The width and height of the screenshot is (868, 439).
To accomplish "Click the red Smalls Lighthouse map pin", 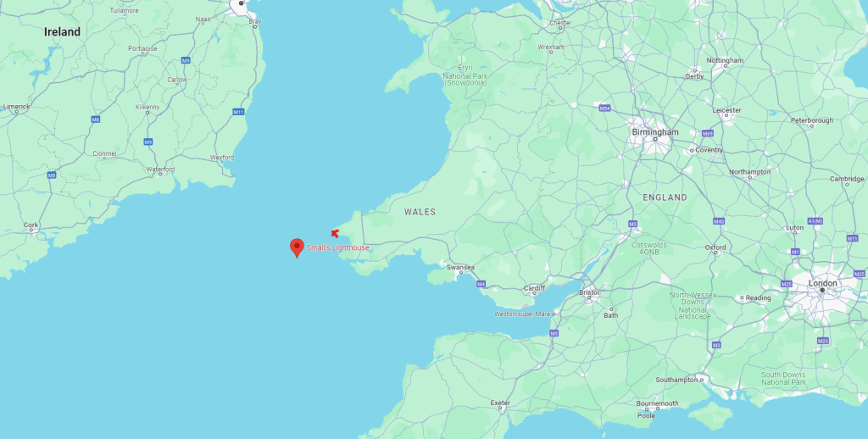I will pyautogui.click(x=298, y=247).
